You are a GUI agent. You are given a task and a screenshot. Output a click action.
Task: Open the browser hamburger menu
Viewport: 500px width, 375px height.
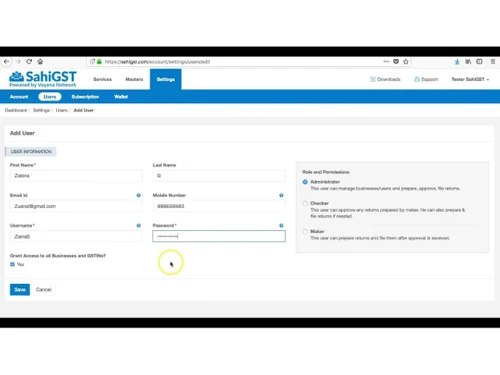pyautogui.click(x=493, y=62)
